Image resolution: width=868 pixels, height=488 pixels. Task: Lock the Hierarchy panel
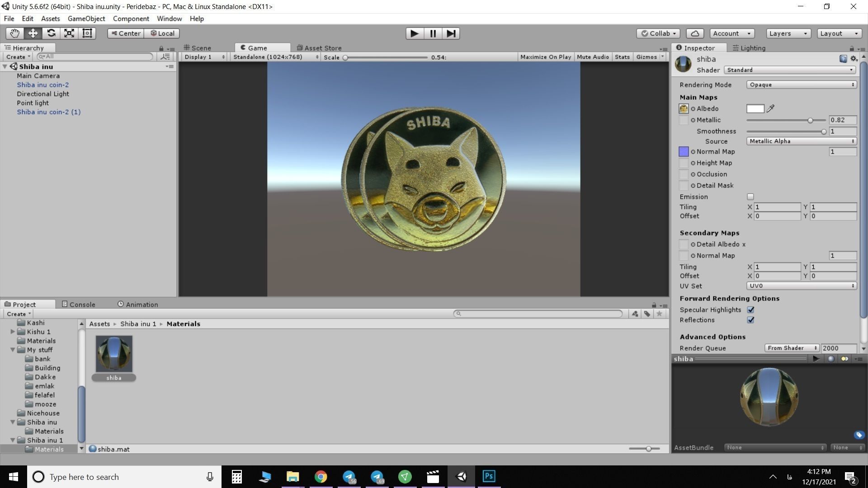tap(161, 48)
